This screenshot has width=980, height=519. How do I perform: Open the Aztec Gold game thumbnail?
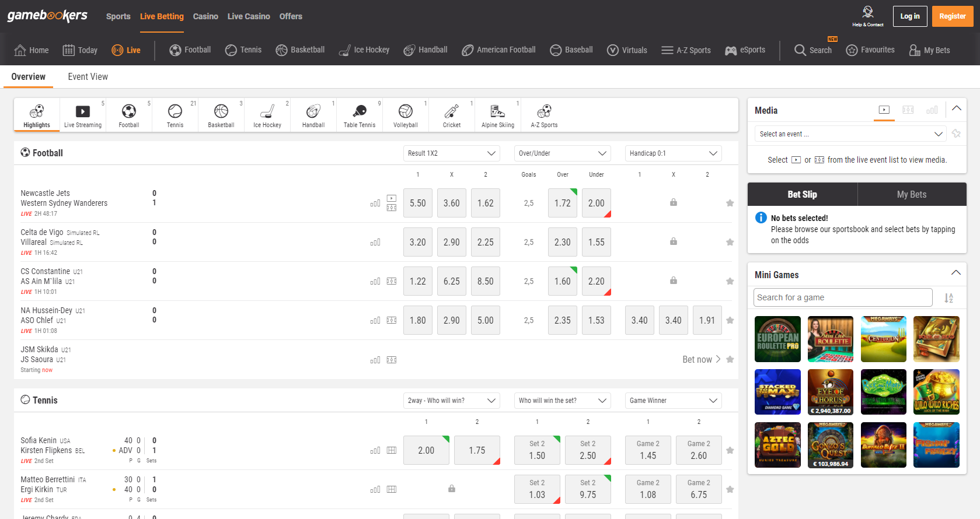tap(777, 445)
